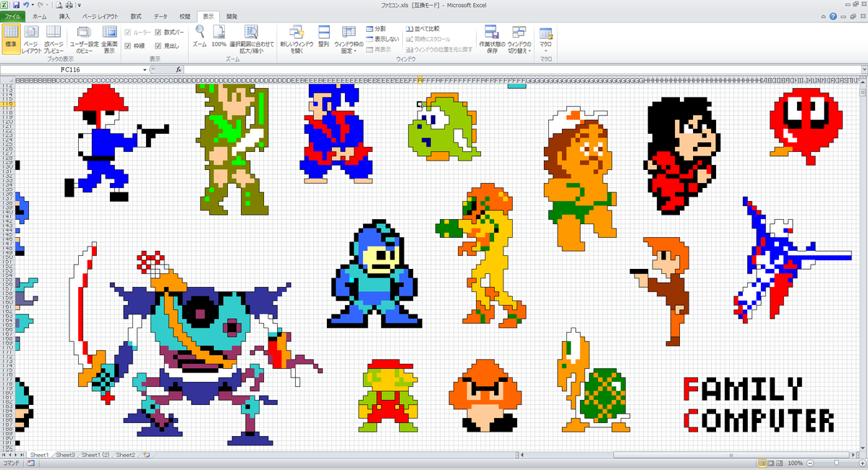868x470 pixels.
Task: Select the Sheet1 (2) worksheet tab
Action: 95,455
